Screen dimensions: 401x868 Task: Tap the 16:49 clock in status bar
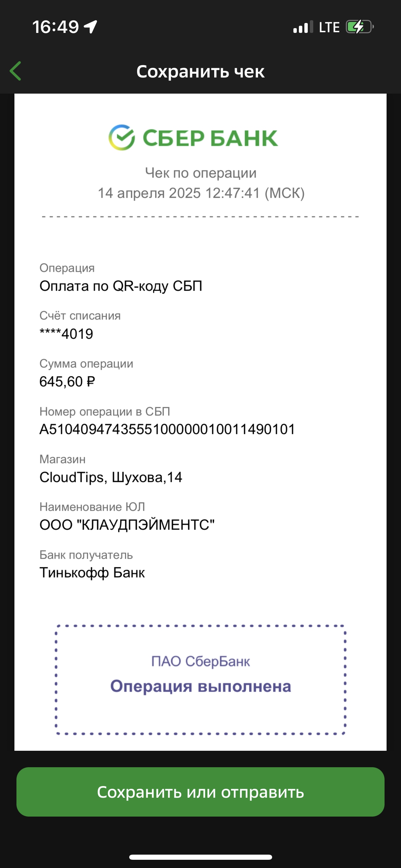[x=56, y=27]
